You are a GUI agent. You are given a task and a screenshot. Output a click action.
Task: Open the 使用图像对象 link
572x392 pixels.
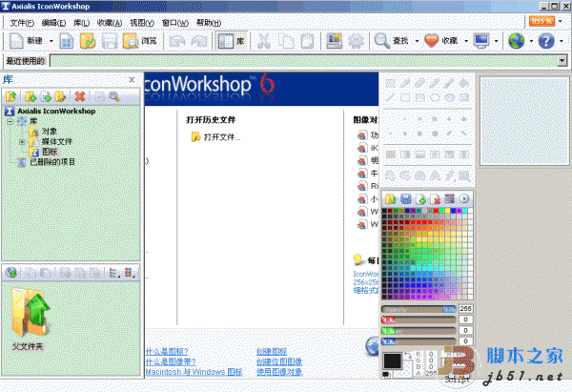point(279,372)
